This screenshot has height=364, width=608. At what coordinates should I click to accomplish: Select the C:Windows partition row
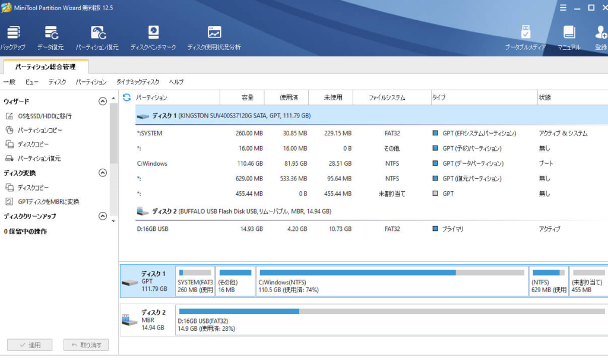pyautogui.click(x=372, y=163)
